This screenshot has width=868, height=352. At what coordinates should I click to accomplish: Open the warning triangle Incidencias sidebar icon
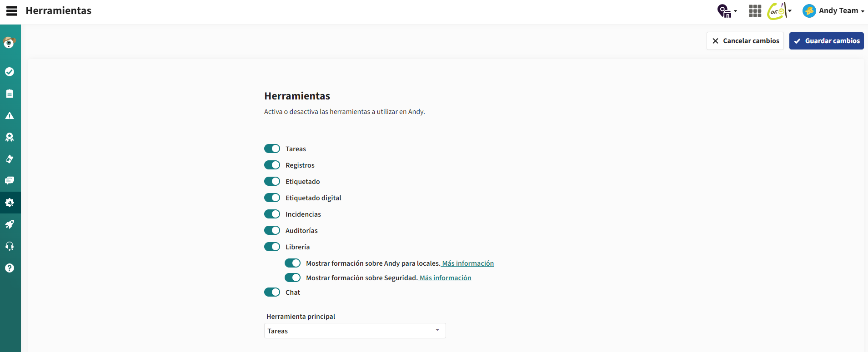point(10,115)
